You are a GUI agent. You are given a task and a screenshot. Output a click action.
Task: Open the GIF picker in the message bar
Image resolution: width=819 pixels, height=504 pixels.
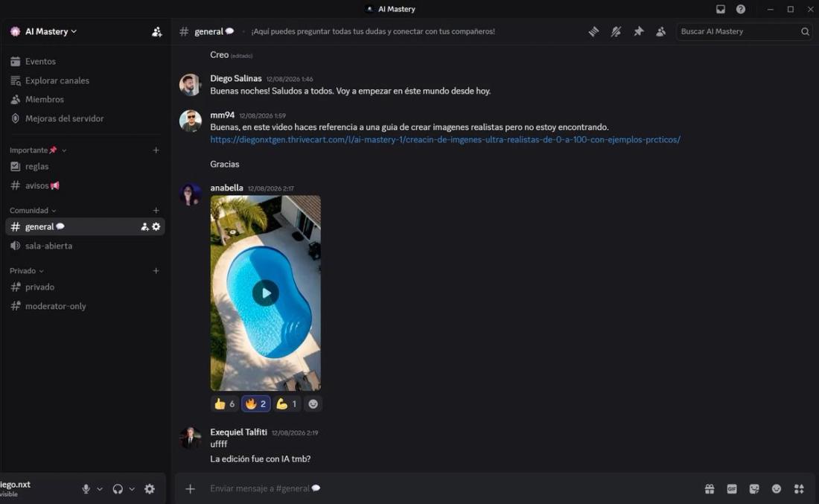coord(732,489)
